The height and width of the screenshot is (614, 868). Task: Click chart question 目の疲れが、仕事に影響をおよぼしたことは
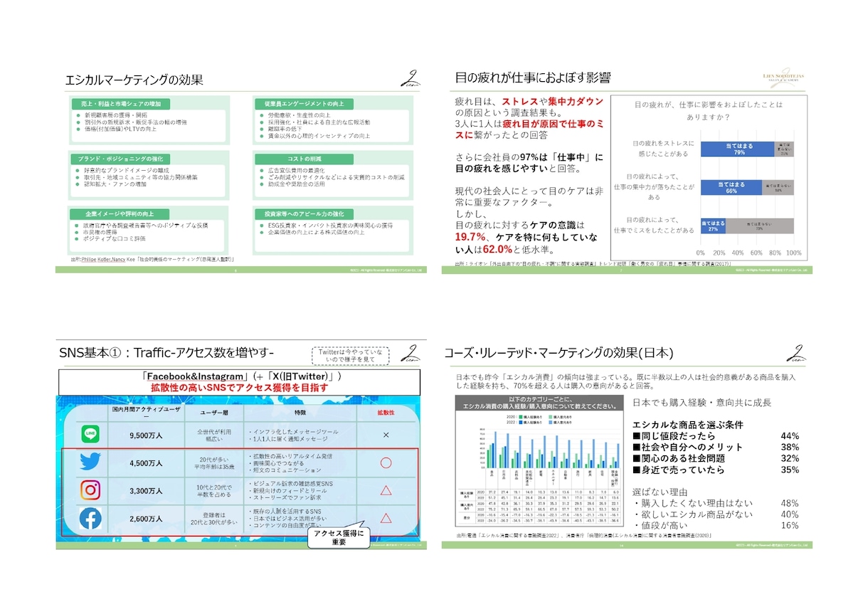(x=708, y=104)
